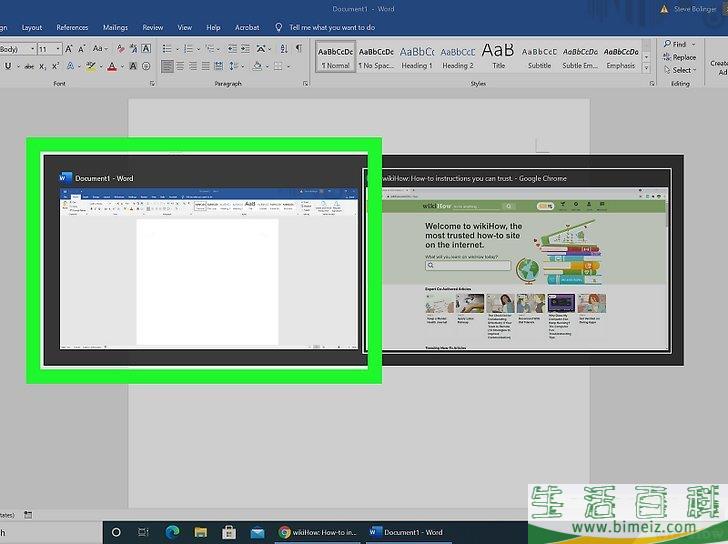Open the Font dialog launcher
The height and width of the screenshot is (544, 728).
(x=152, y=84)
